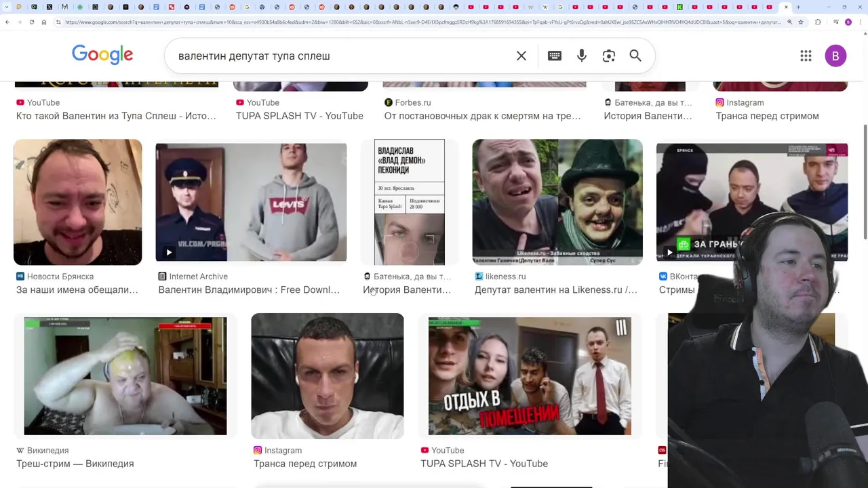Go to the Google logo homepage
This screenshot has height=488, width=868.
102,55
